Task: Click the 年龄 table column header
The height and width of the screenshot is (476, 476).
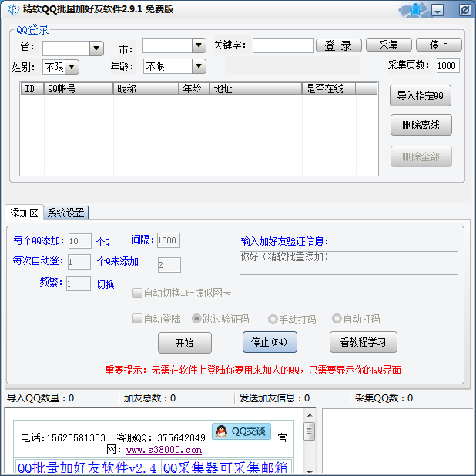Action: pos(194,89)
